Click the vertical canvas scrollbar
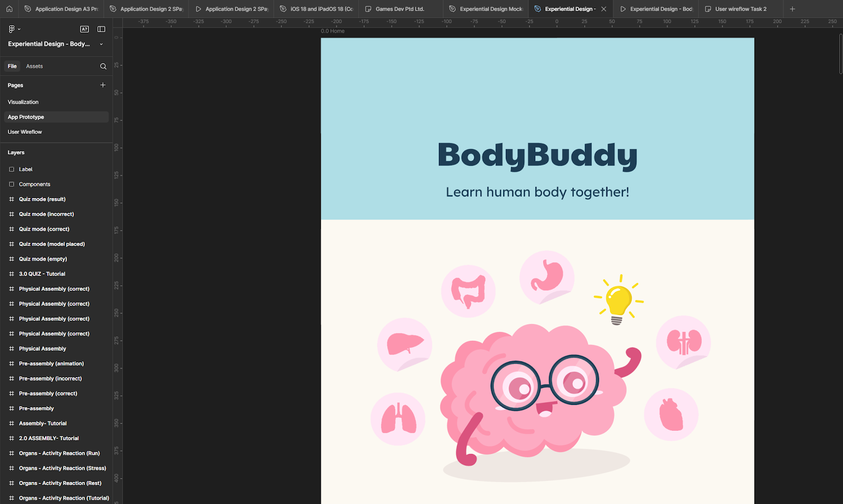Viewport: 843px width, 504px height. tap(840, 54)
